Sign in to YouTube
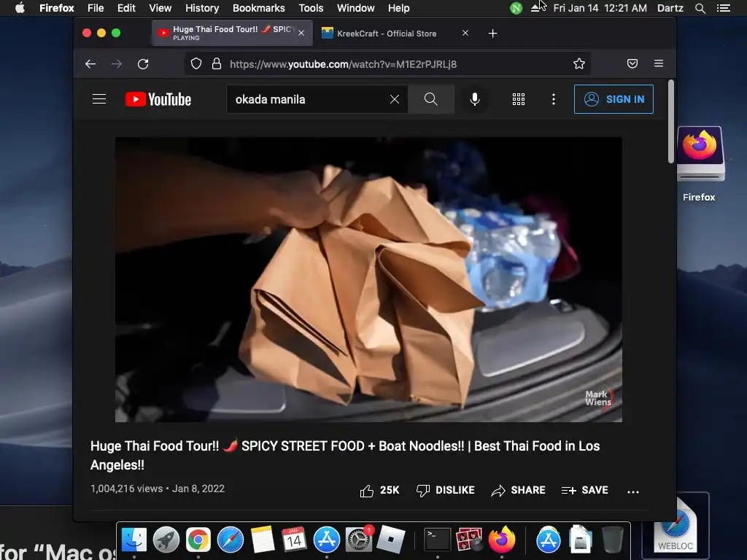Viewport: 747px width, 560px height. (x=614, y=99)
